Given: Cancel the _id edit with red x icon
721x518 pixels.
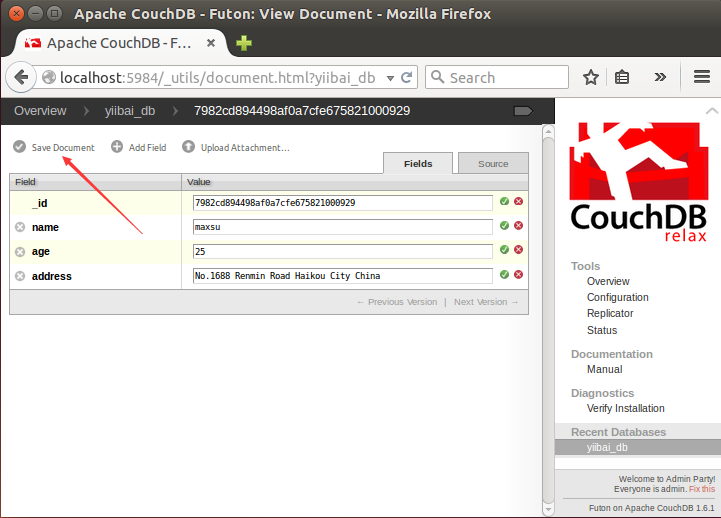Looking at the screenshot, I should pyautogui.click(x=519, y=202).
